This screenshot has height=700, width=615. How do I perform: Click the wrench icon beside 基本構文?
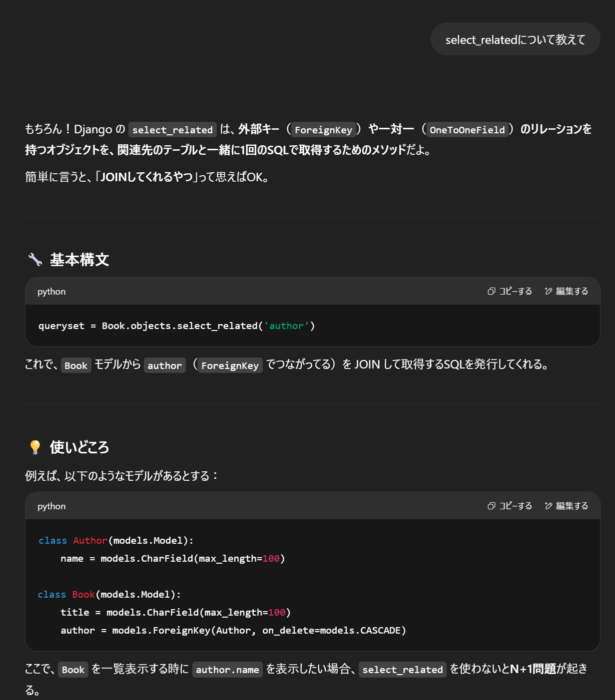point(35,260)
